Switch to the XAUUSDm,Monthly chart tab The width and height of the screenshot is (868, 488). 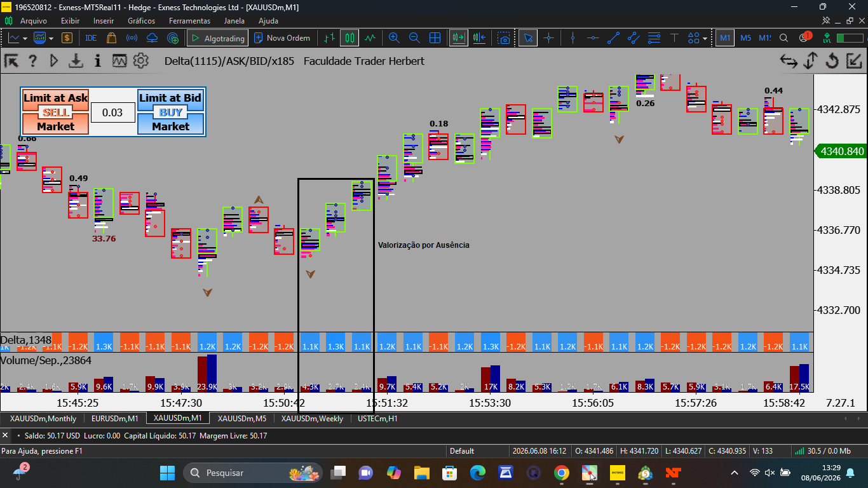(43, 418)
